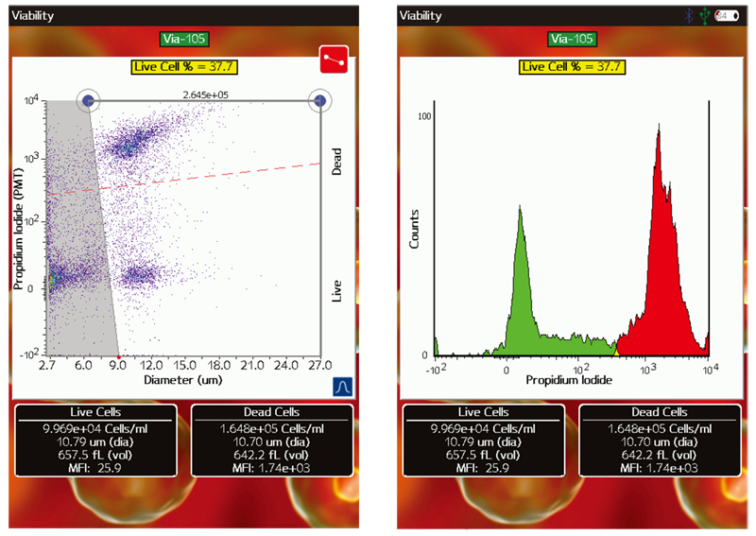The image size is (756, 536).
Task: Select the right blue gate handle
Action: (320, 100)
